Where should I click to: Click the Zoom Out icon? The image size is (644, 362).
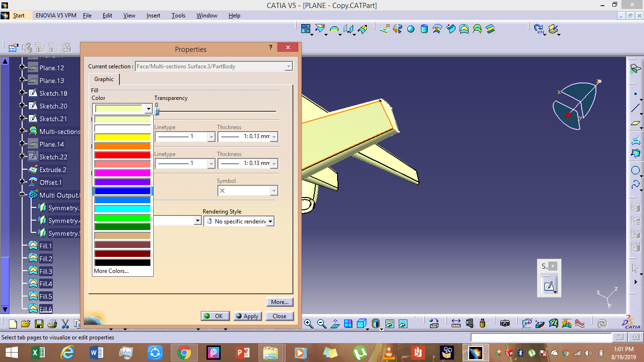pos(322,323)
